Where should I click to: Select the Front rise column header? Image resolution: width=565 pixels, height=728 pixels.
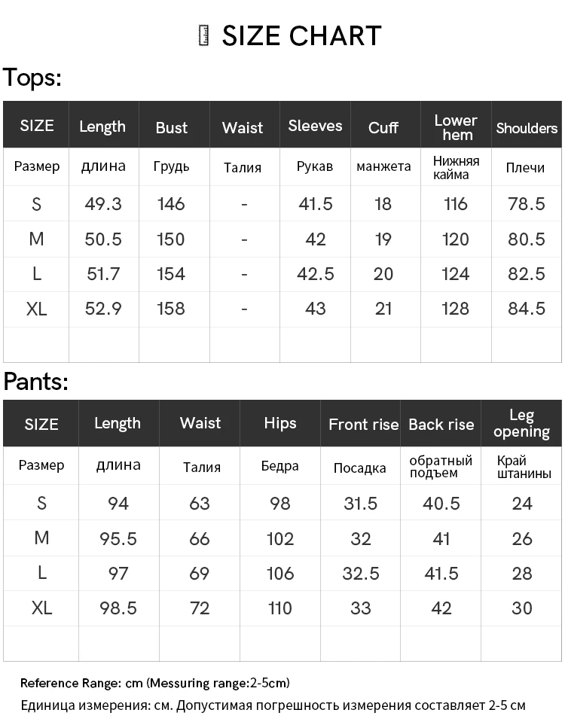click(x=363, y=425)
